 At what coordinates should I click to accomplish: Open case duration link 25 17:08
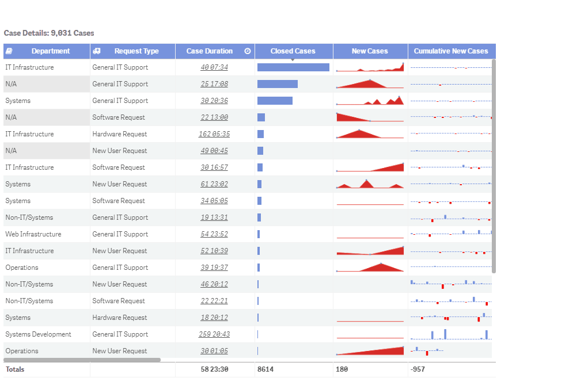click(214, 85)
